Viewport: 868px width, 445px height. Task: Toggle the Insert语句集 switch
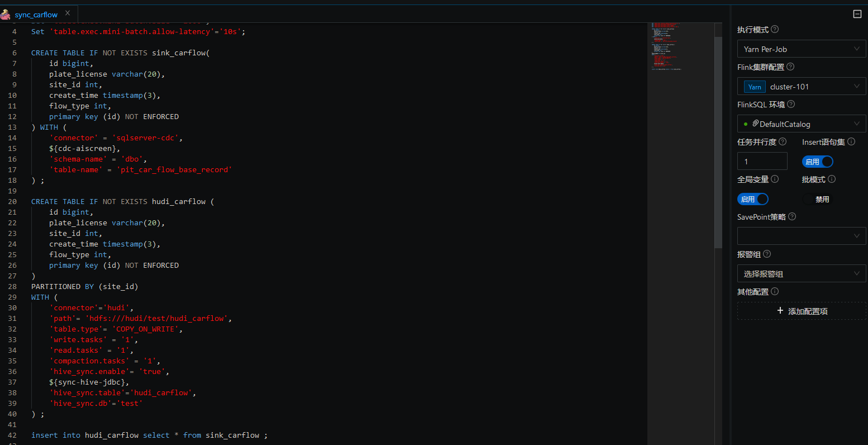(x=818, y=162)
